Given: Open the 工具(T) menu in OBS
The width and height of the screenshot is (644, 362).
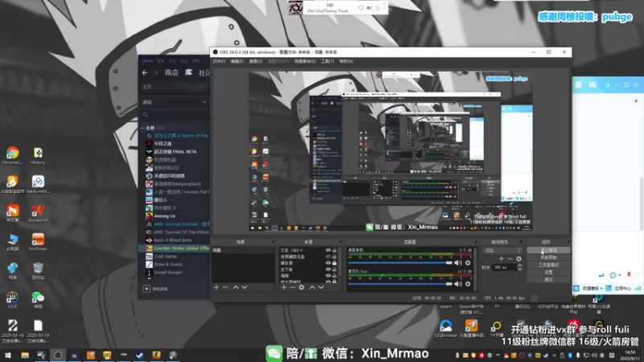Looking at the screenshot, I should [327, 61].
